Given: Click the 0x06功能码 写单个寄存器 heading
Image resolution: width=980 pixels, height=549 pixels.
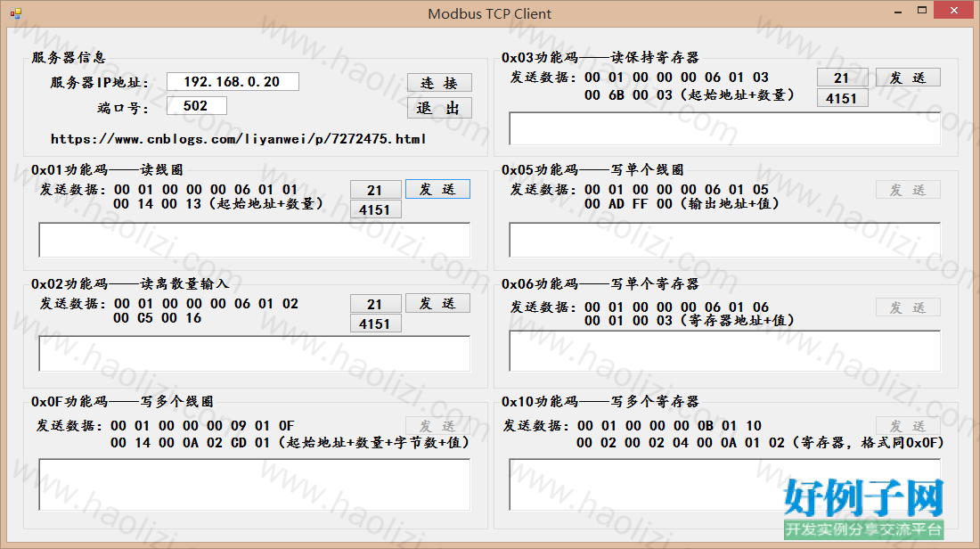Looking at the screenshot, I should [600, 284].
